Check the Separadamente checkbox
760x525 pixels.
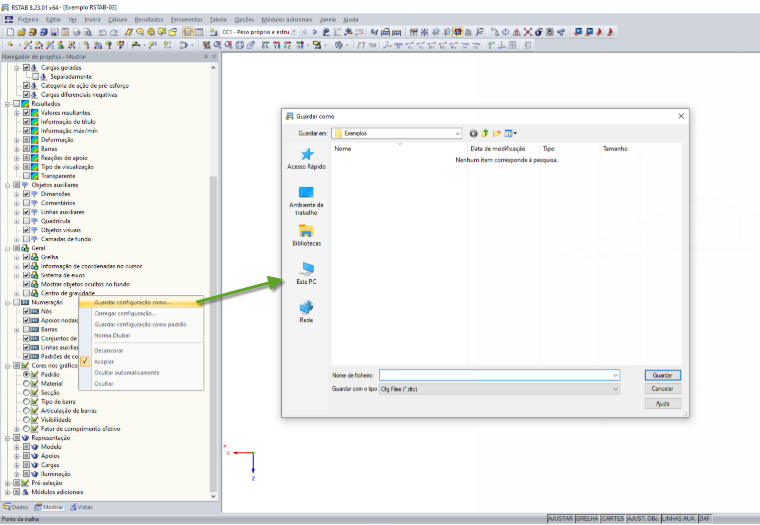[x=36, y=77]
